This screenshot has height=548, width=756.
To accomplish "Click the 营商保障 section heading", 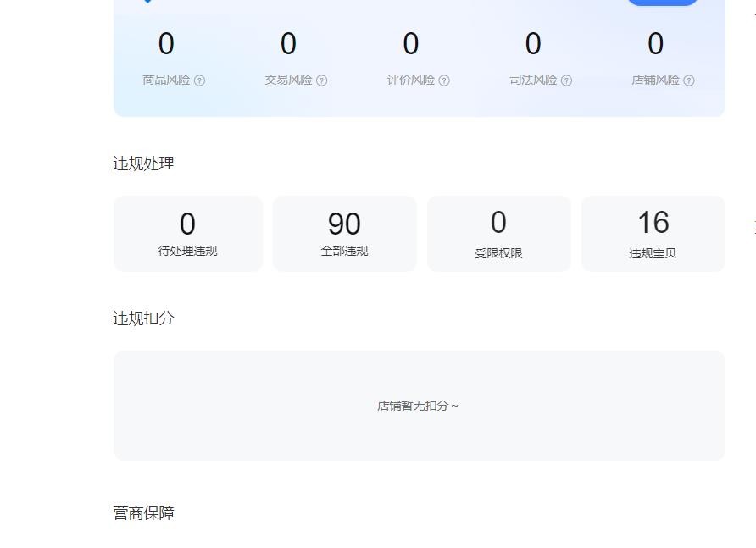I will tap(144, 513).
